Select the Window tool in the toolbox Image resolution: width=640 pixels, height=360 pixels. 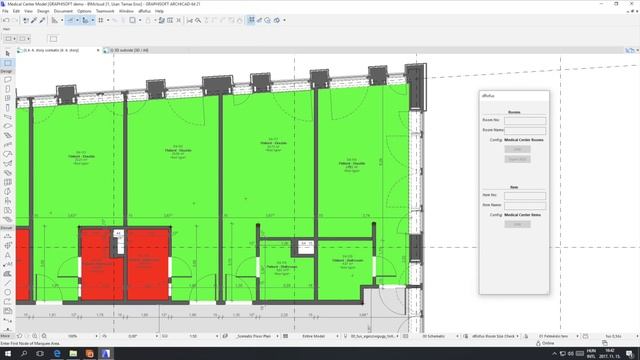click(8, 98)
